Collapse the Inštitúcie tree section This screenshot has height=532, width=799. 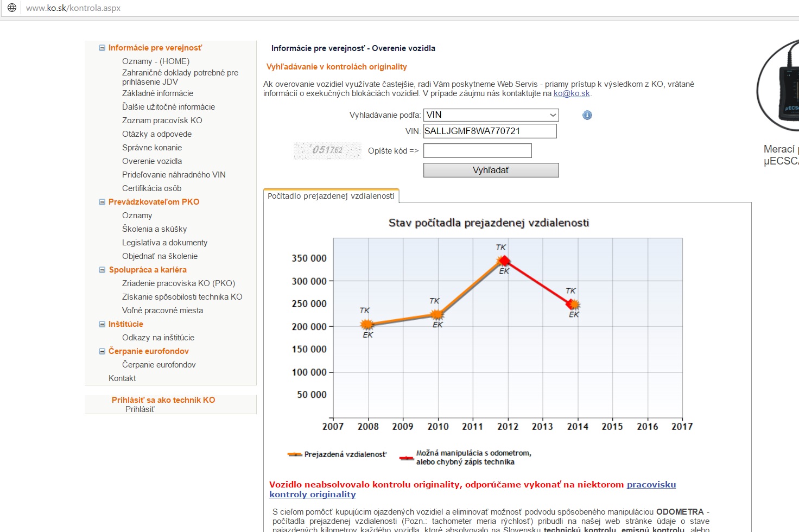click(102, 324)
